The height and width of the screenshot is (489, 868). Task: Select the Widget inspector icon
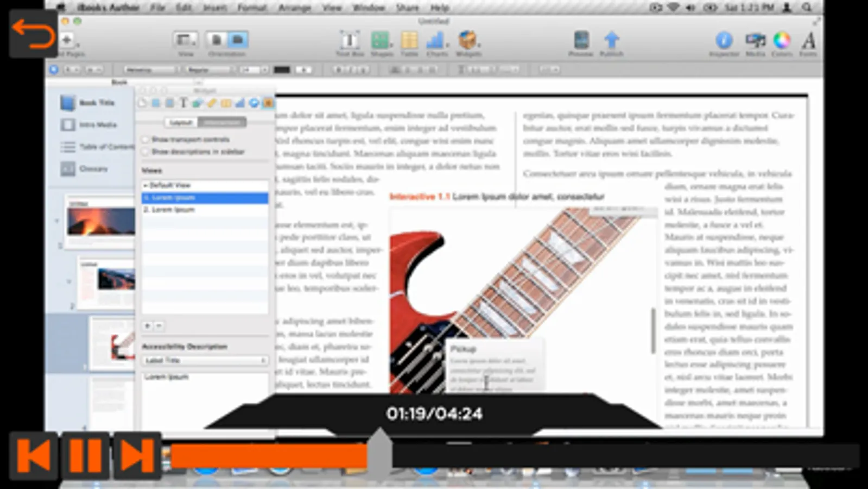pyautogui.click(x=268, y=103)
